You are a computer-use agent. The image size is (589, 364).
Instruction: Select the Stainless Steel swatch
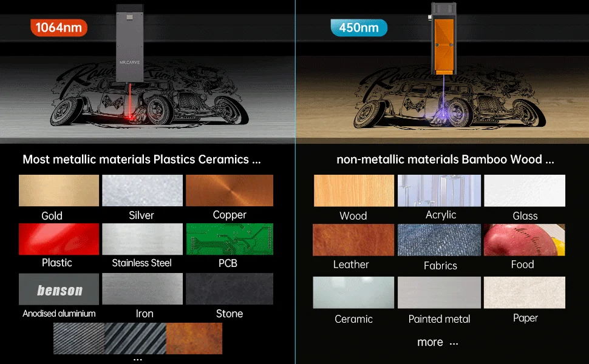coord(142,239)
